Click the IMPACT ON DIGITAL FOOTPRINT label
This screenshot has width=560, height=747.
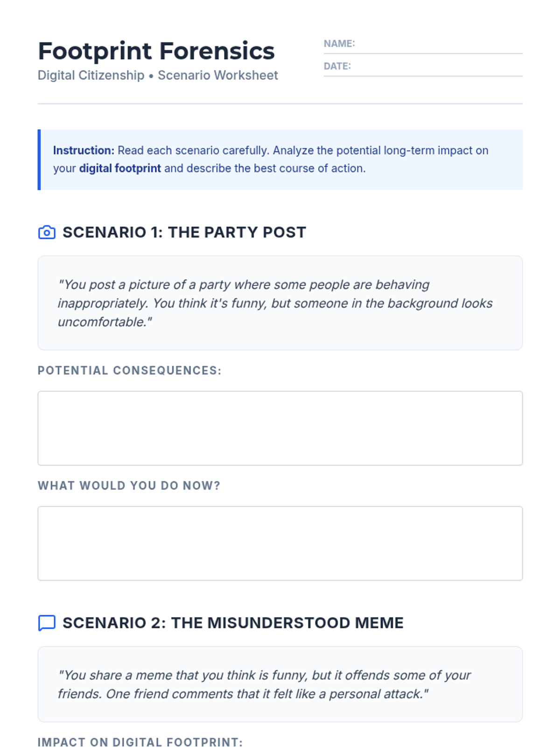pyautogui.click(x=140, y=742)
